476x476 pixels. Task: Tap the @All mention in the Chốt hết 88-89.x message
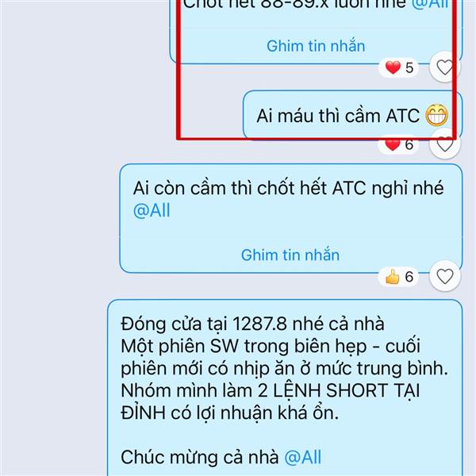(429, 4)
